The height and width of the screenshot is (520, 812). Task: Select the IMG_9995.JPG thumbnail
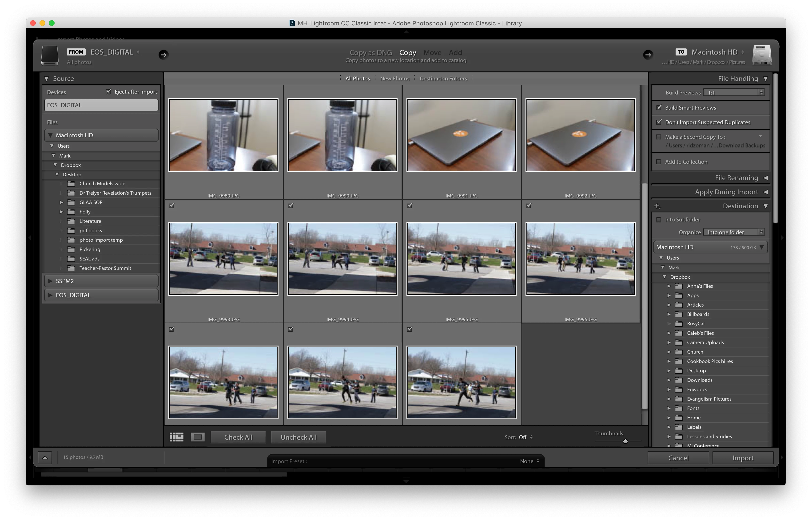click(461, 259)
